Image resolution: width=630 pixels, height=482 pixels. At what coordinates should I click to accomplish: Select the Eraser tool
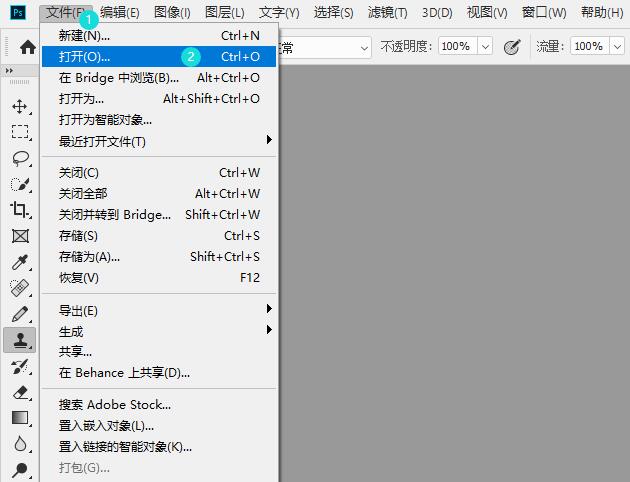pyautogui.click(x=20, y=392)
